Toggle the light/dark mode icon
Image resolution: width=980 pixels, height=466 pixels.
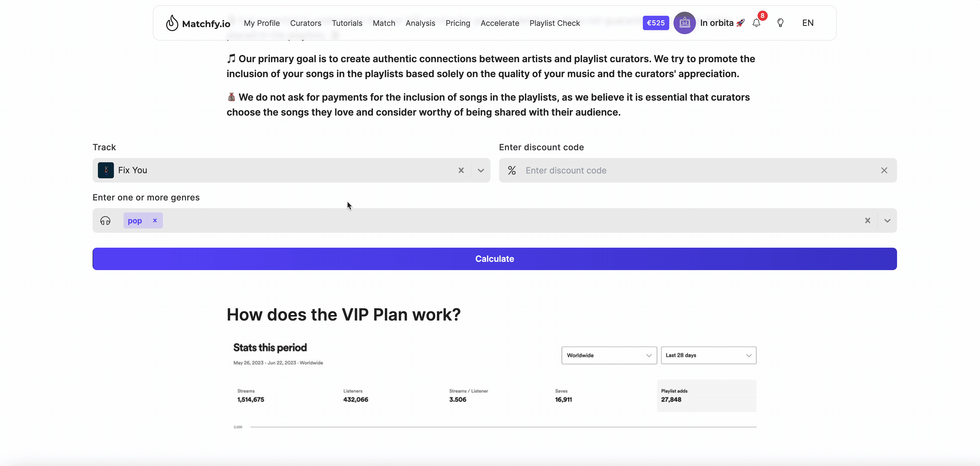(x=781, y=22)
